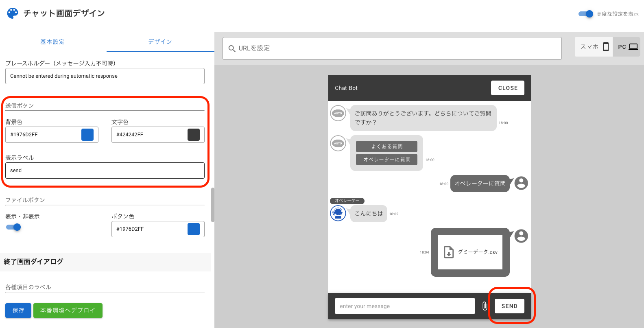Click the paperclip attachment icon
The height and width of the screenshot is (328, 644).
pos(485,306)
